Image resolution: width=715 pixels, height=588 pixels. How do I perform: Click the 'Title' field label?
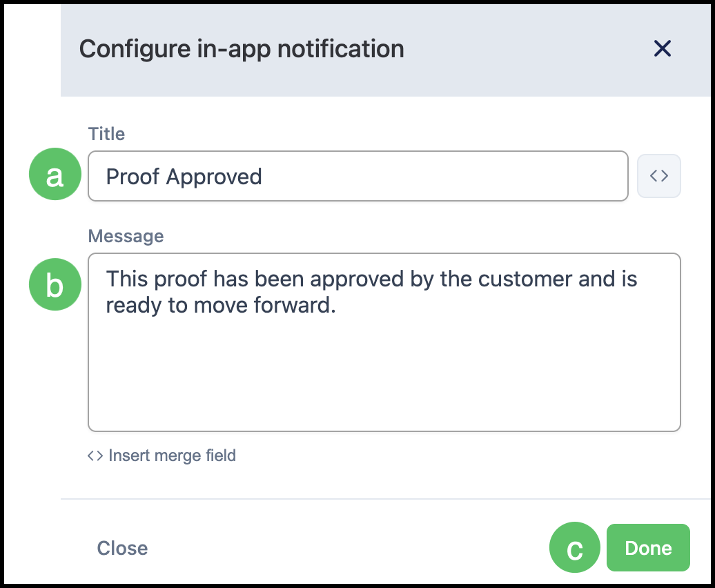pos(106,134)
